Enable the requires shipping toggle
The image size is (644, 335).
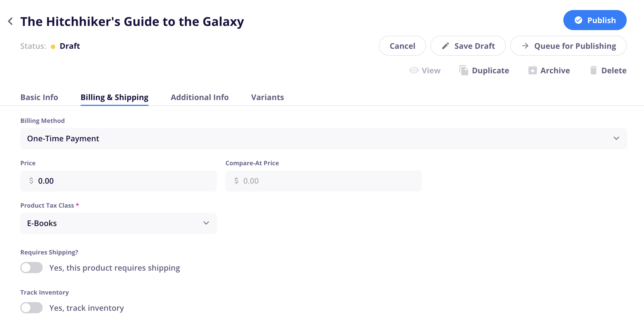coord(32,268)
